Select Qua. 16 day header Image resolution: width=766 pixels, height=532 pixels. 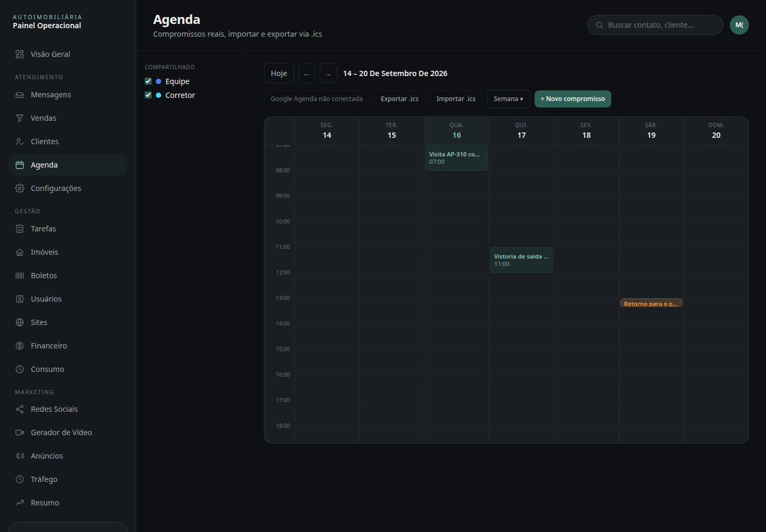[456, 131]
